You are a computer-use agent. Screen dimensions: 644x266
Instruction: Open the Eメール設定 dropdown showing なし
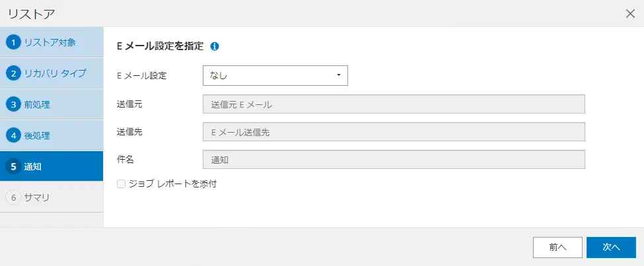tap(275, 75)
